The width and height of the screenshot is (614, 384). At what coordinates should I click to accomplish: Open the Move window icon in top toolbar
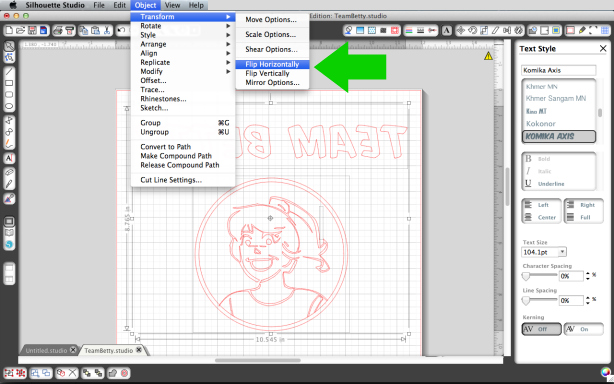(x=461, y=31)
